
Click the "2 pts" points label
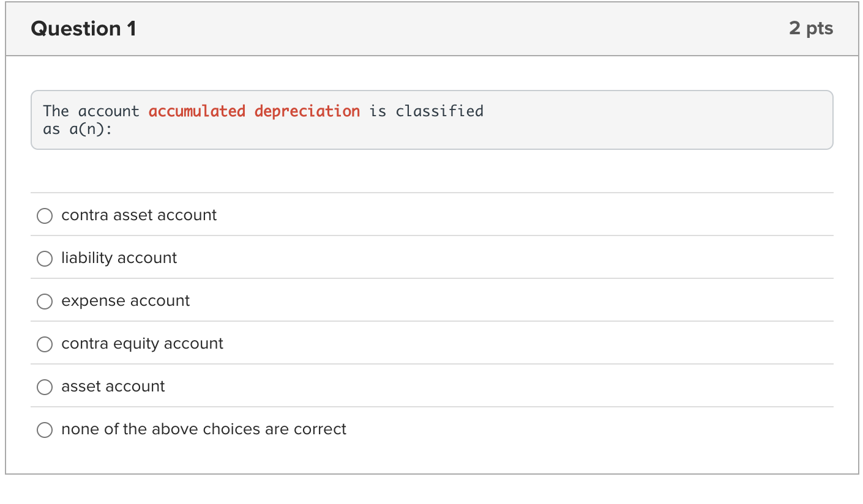811,28
